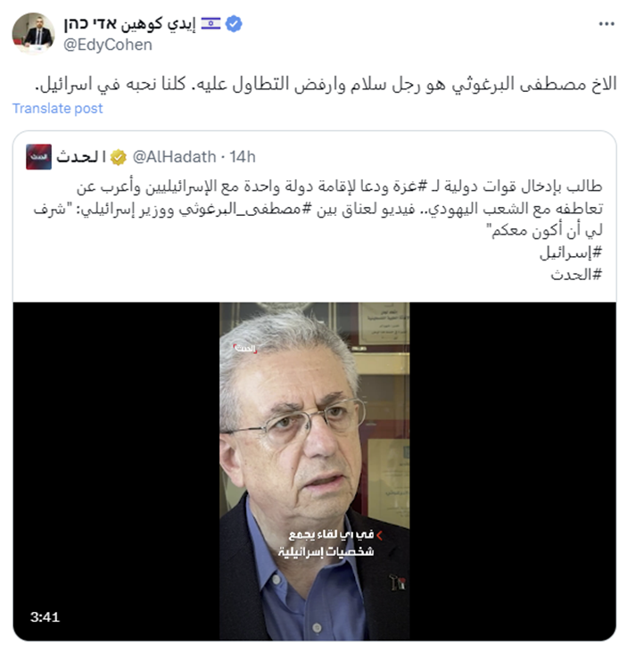
Task: Open the #الحدث hashtag
Action: coord(576,275)
